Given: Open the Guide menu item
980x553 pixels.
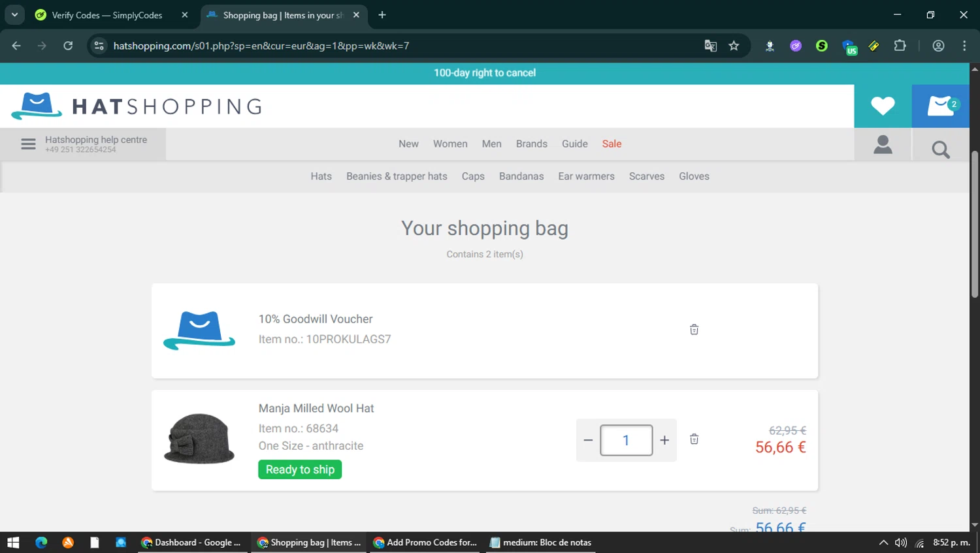Looking at the screenshot, I should [575, 144].
